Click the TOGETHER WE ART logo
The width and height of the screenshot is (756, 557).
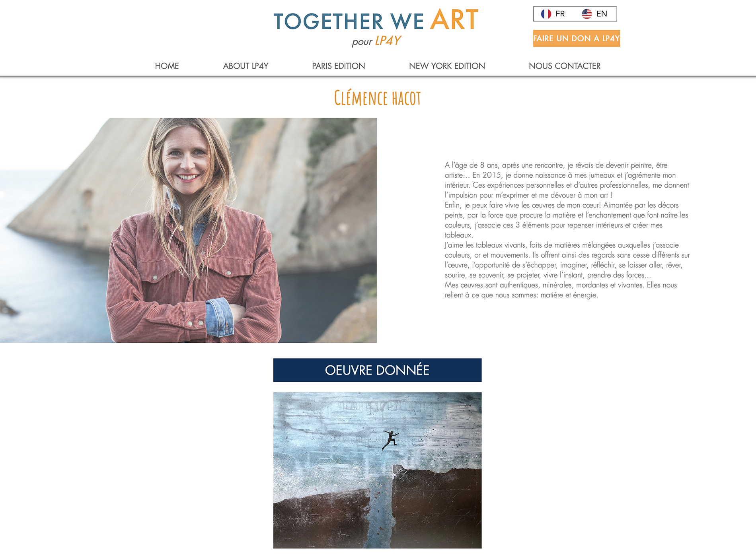point(376,21)
